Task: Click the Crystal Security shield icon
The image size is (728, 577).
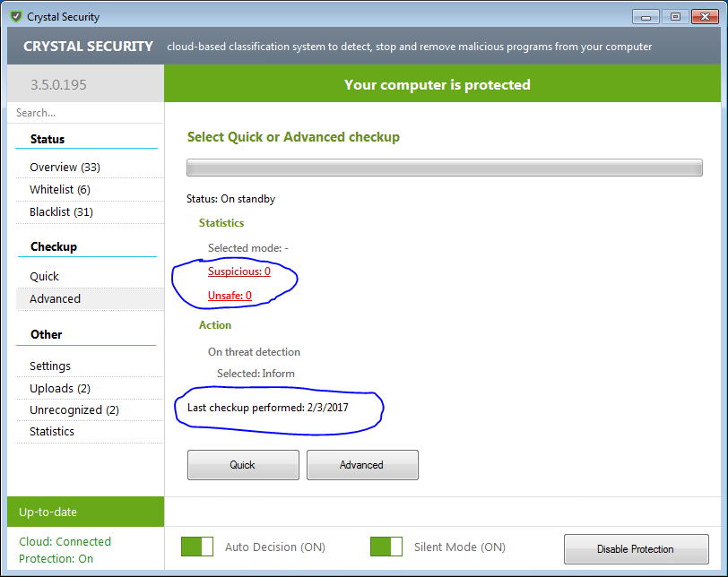Action: (15, 16)
